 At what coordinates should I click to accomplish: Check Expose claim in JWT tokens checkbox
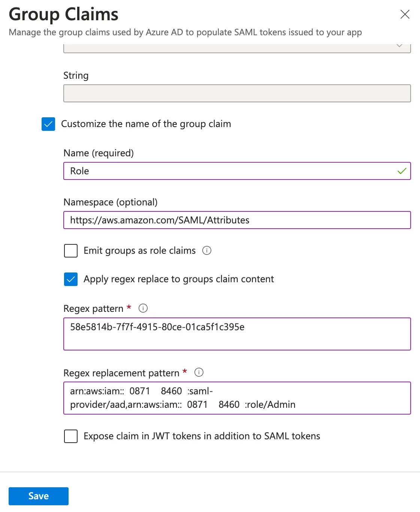tap(71, 436)
